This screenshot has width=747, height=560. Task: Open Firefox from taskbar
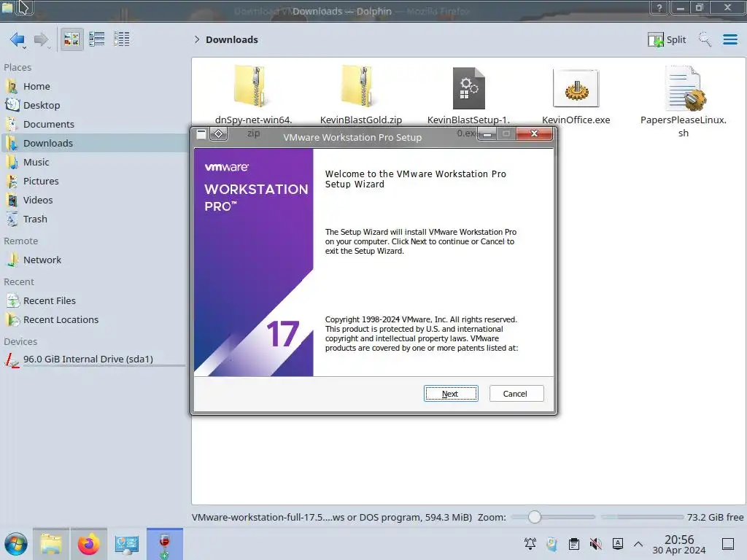click(x=88, y=544)
